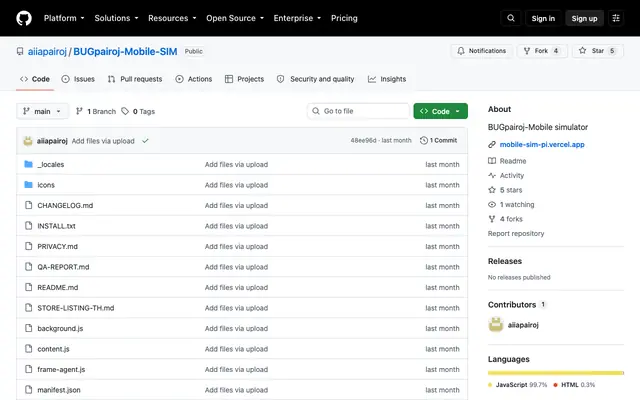Open the 5 stars link
The width and height of the screenshot is (640, 400).
tap(505, 190)
